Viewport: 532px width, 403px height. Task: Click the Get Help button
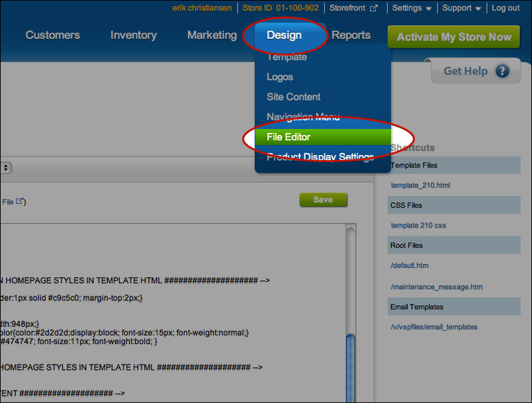coord(476,71)
